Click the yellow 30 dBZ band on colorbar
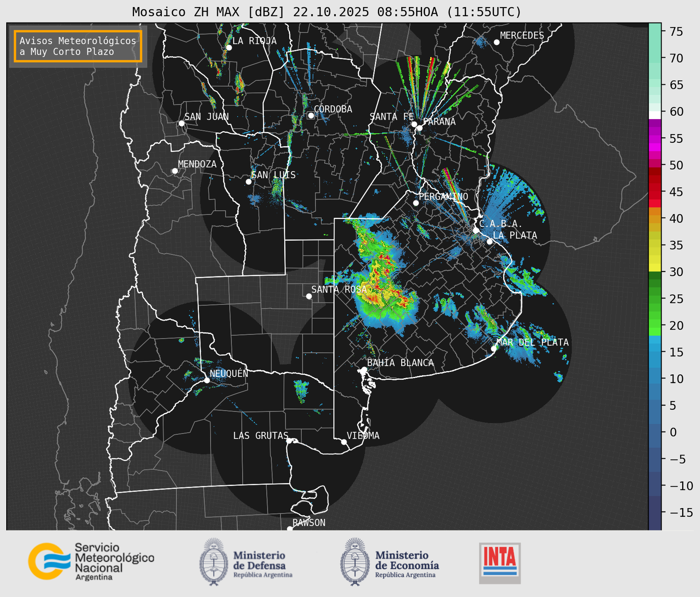 point(654,268)
